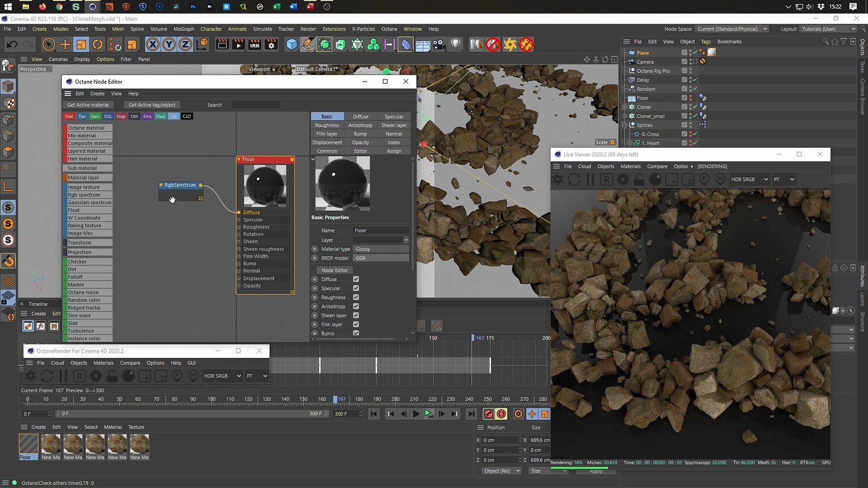This screenshot has height=488, width=868.
Task: Toggle the X axis lock icon
Action: point(152,45)
